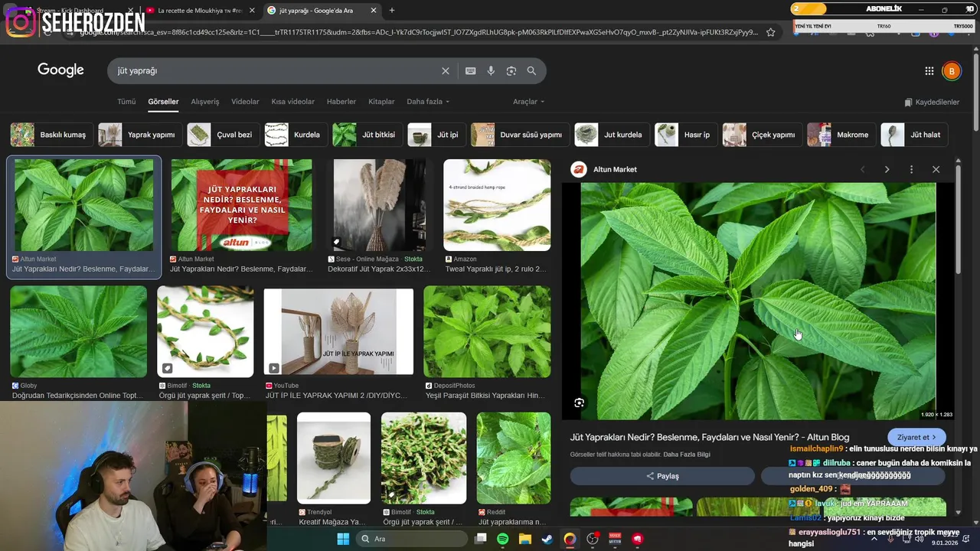Open the Trendyol Kreatif Mağaza thumbnail
This screenshot has height=551, width=980.
tap(334, 458)
